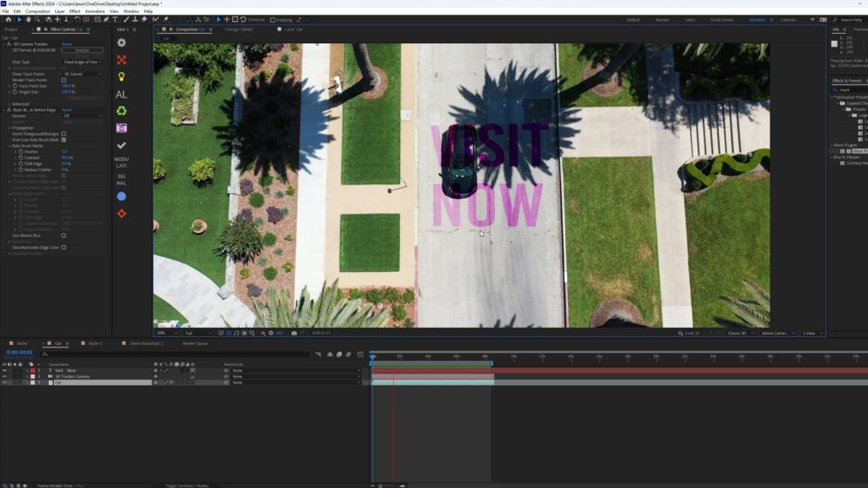
Task: Click the Search Help field
Action: point(849,20)
